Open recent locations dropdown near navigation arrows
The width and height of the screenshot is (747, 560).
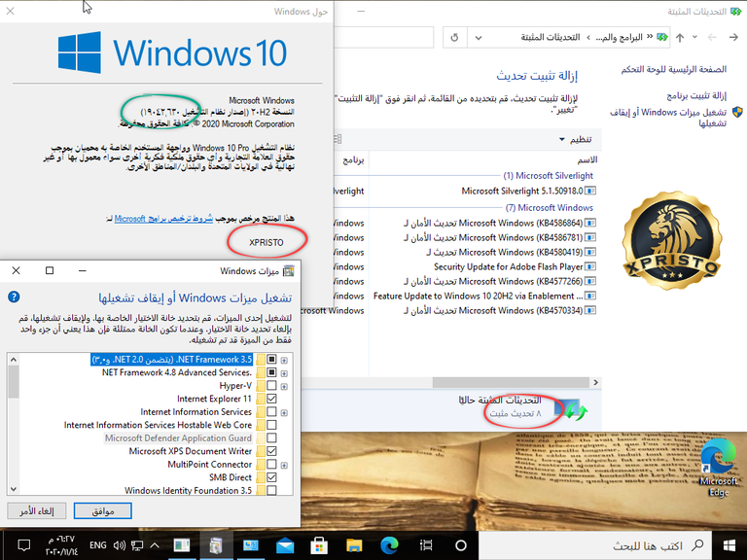click(x=695, y=37)
